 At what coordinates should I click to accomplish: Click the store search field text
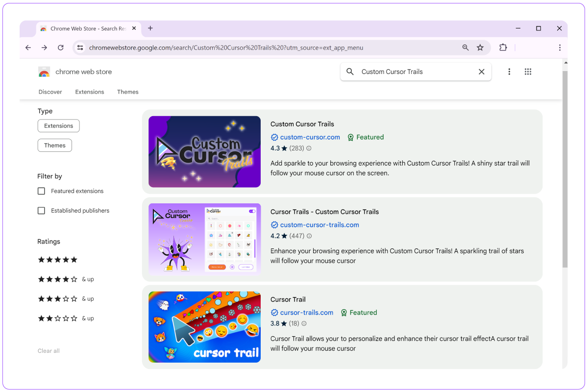point(392,72)
